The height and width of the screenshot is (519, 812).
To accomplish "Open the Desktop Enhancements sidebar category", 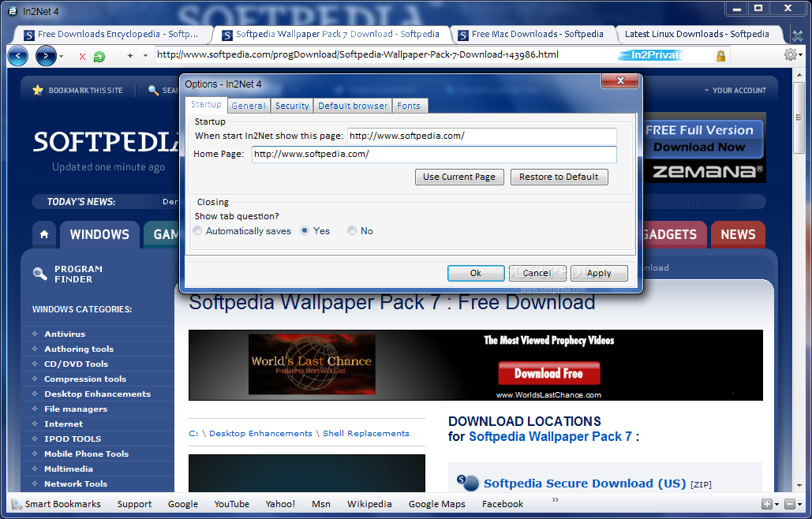I will (97, 394).
